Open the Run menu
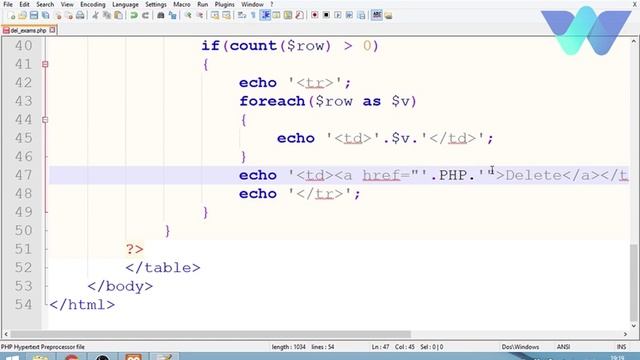640x360 pixels. tap(202, 4)
